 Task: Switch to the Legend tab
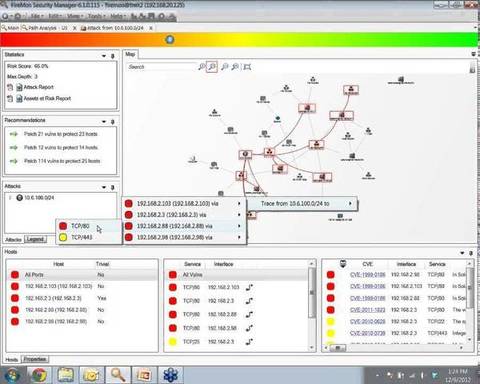tap(35, 239)
